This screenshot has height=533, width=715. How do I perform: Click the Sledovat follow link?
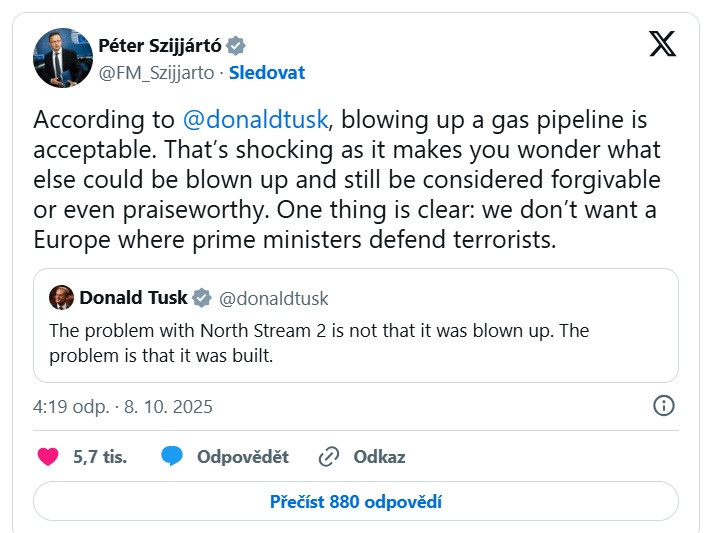[x=267, y=72]
